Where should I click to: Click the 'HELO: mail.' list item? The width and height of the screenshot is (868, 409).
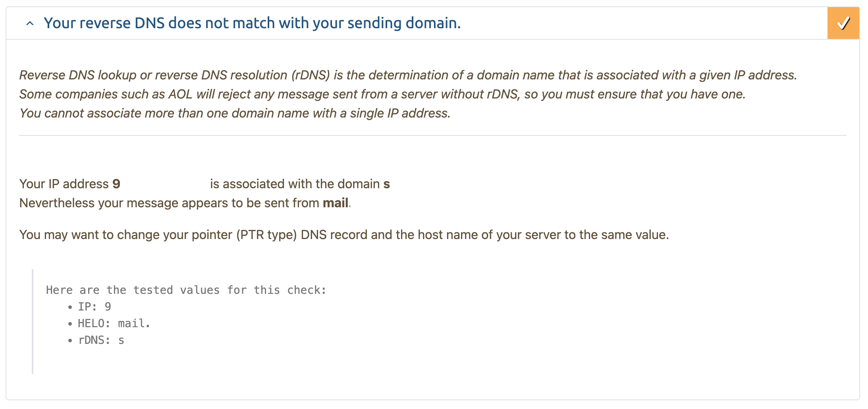(x=114, y=323)
